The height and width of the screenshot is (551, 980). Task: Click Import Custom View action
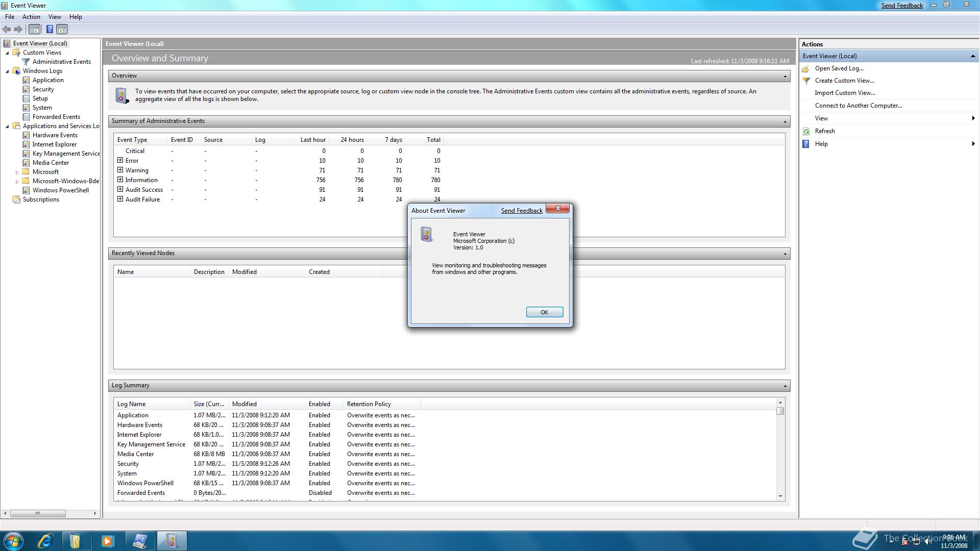click(x=845, y=93)
